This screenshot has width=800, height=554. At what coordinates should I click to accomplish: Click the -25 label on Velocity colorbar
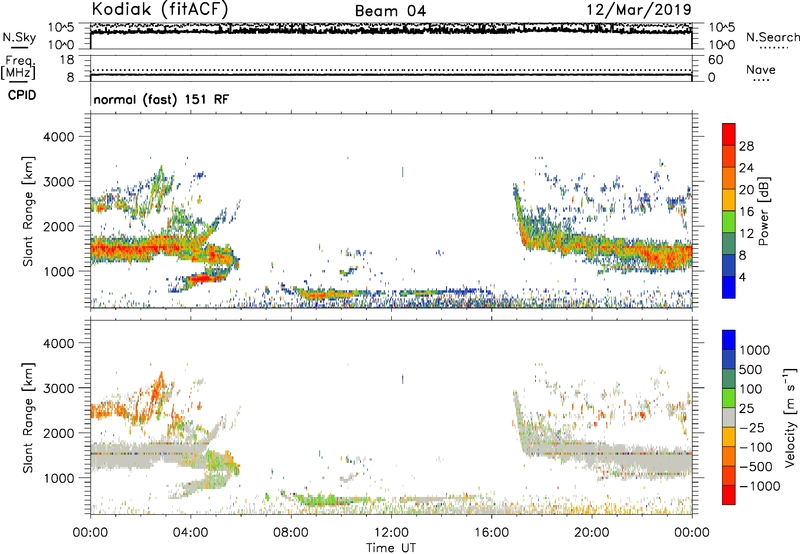pyautogui.click(x=752, y=428)
